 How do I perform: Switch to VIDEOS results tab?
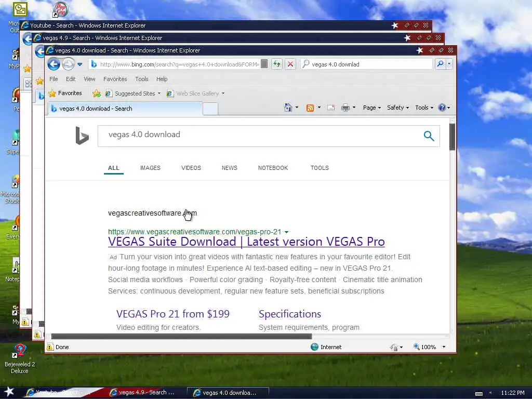[191, 168]
